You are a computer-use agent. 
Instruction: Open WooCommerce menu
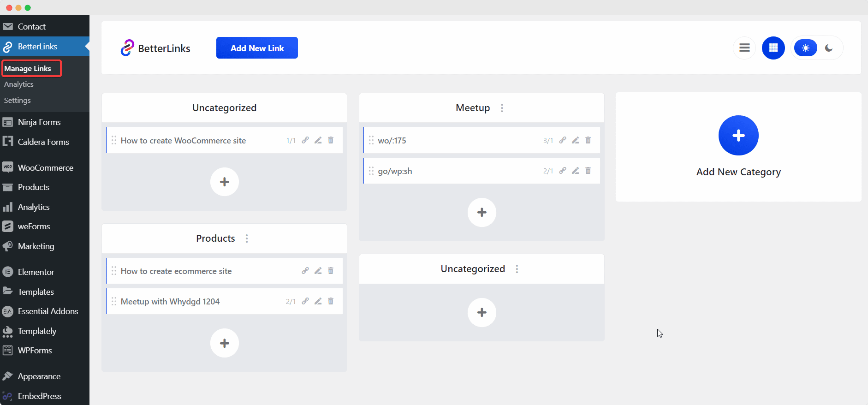click(45, 167)
